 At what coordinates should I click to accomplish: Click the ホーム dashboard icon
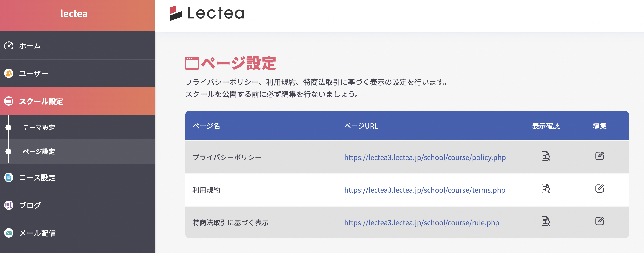9,46
